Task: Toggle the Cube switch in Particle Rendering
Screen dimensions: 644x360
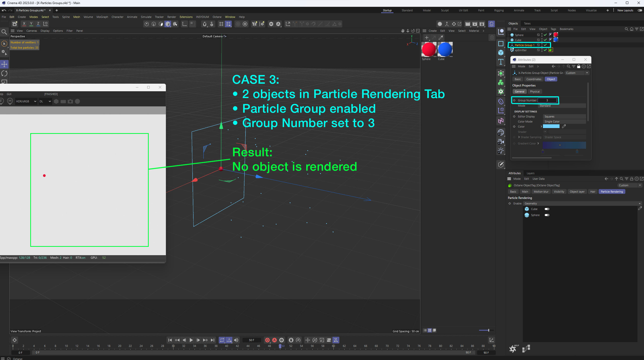Action: coord(547,209)
